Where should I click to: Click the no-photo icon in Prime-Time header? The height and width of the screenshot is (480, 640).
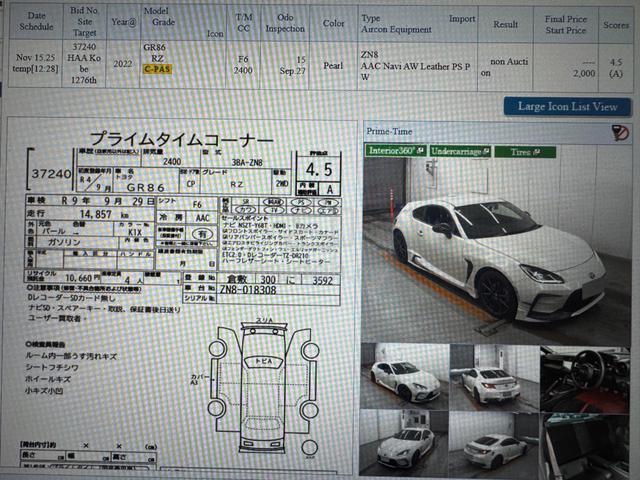[620, 133]
